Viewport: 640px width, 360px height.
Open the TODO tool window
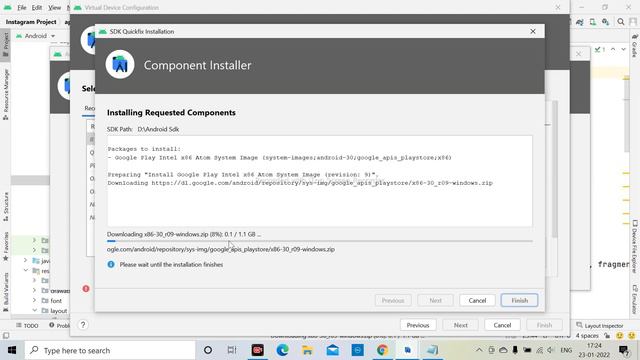[27, 325]
